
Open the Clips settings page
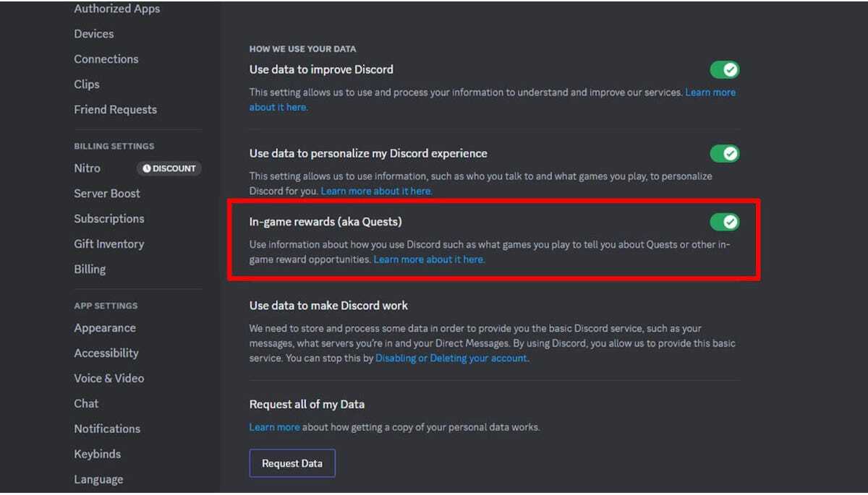(x=87, y=85)
